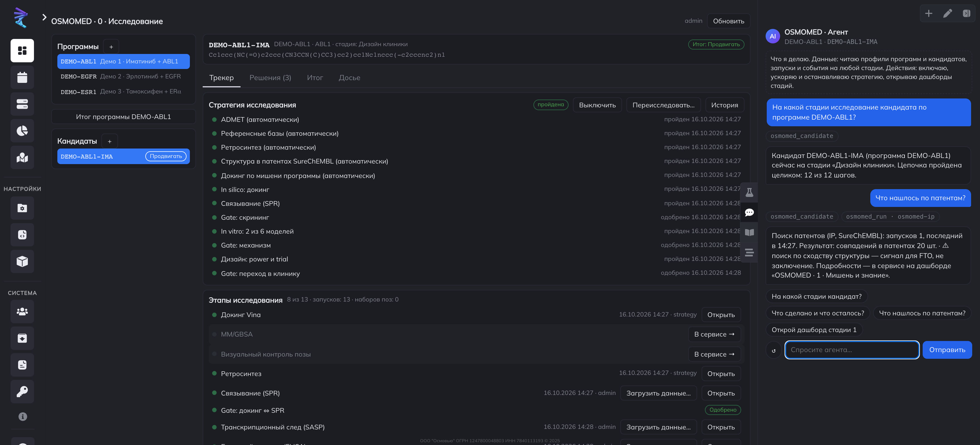Click the plus icon in agent panel header
Viewport: 980px width, 445px height.
(x=929, y=14)
